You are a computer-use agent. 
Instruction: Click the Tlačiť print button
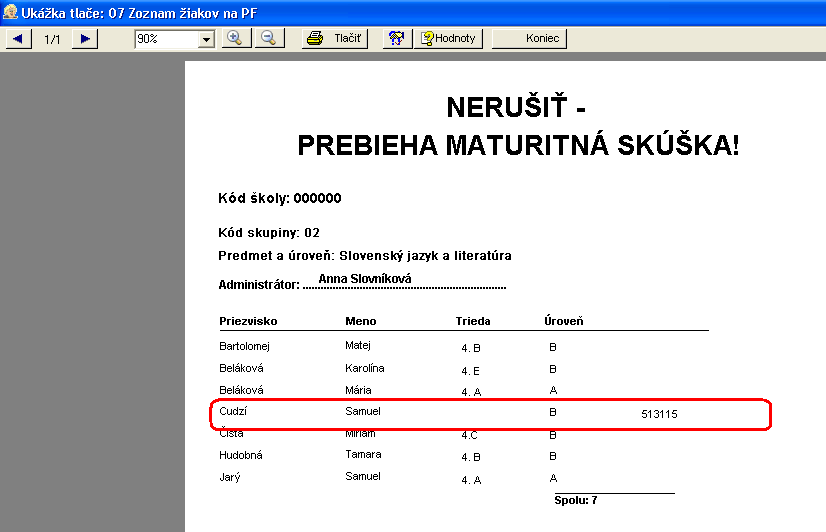335,38
